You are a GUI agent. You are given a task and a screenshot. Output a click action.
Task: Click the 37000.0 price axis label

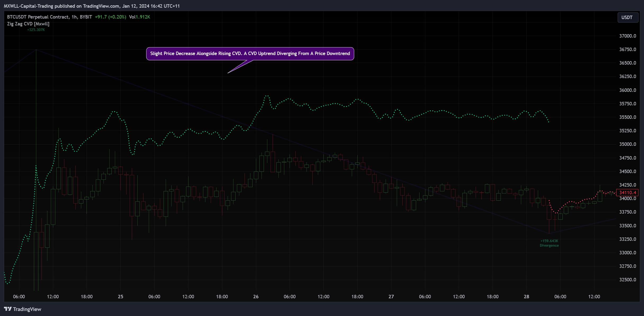click(x=628, y=36)
